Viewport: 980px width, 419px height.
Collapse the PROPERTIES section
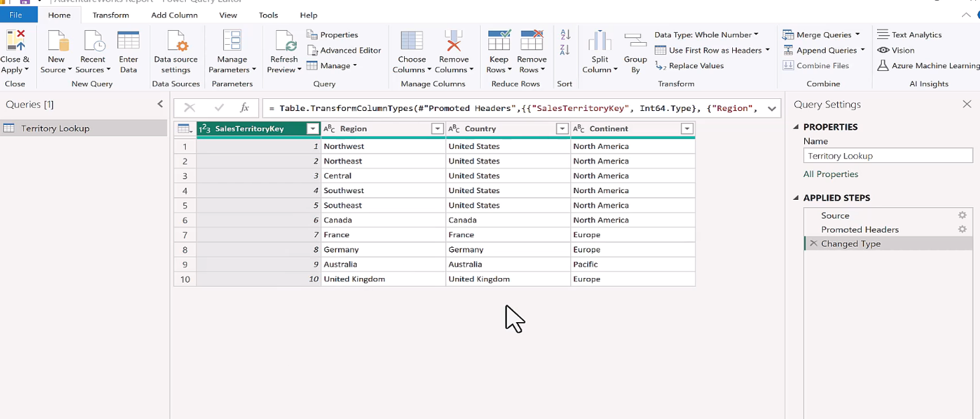tap(796, 127)
